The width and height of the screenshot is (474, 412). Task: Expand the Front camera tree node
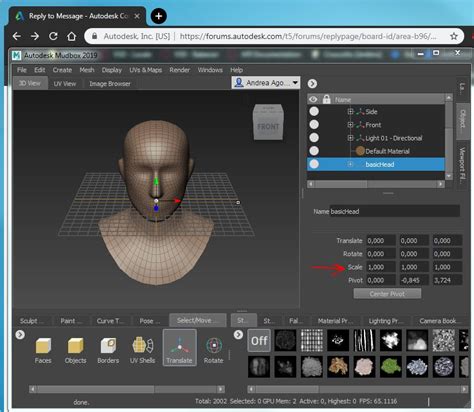pyautogui.click(x=350, y=125)
